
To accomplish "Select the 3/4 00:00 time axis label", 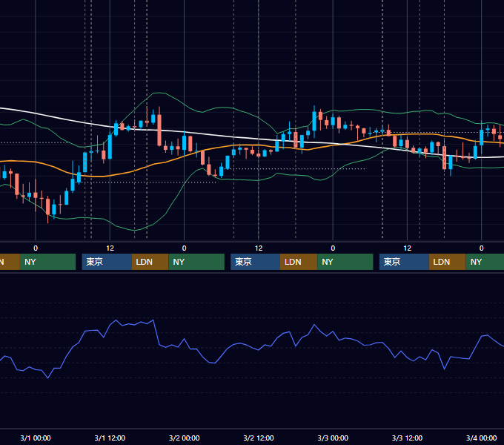I will click(x=482, y=438).
